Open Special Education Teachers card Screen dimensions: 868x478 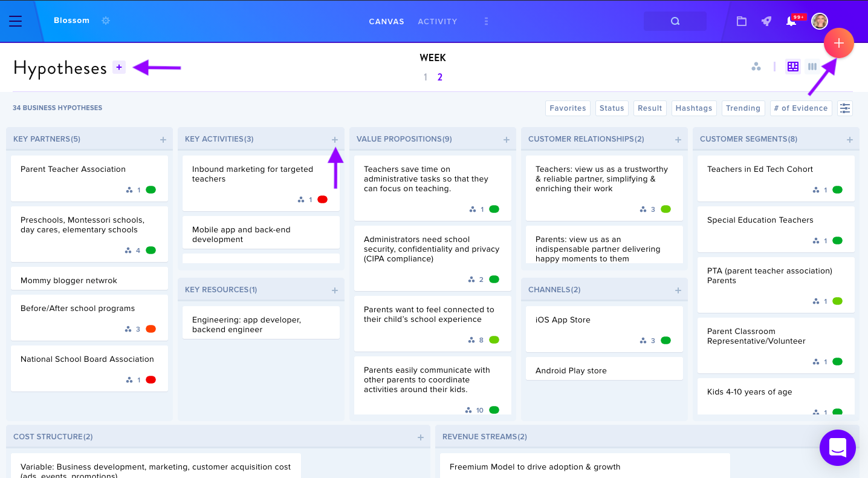pyautogui.click(x=776, y=229)
